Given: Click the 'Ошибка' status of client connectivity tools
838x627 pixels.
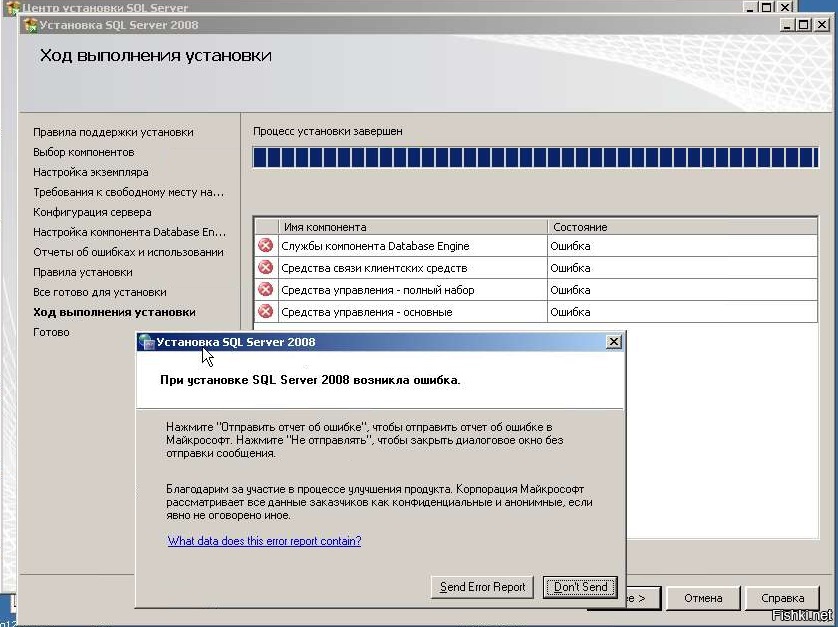Looking at the screenshot, I should click(570, 268).
